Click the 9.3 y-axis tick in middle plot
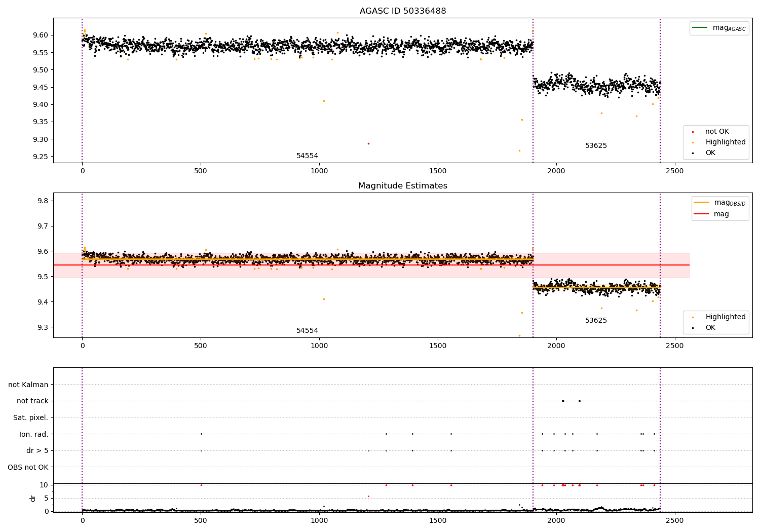The height and width of the screenshot is (532, 760). click(x=43, y=328)
